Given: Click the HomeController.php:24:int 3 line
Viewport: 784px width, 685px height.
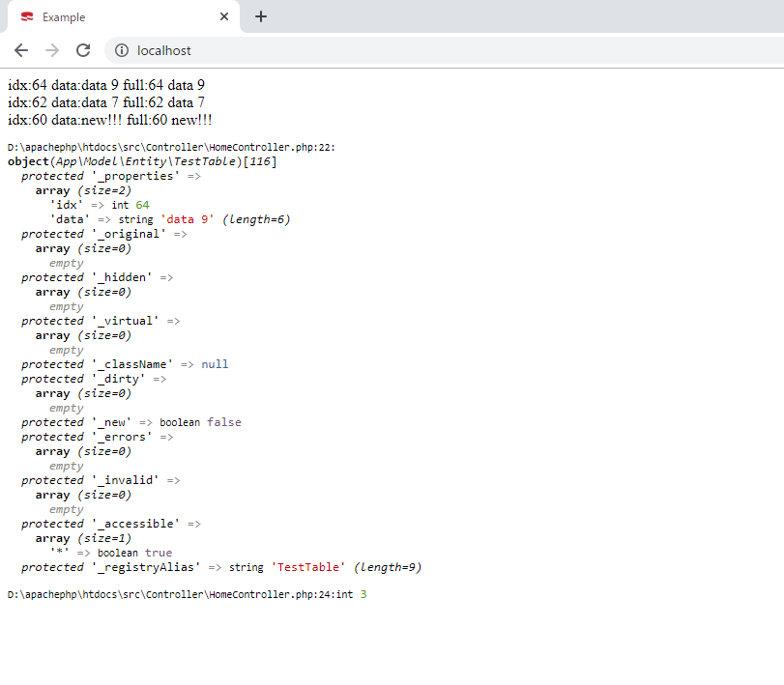Looking at the screenshot, I should (x=186, y=595).
